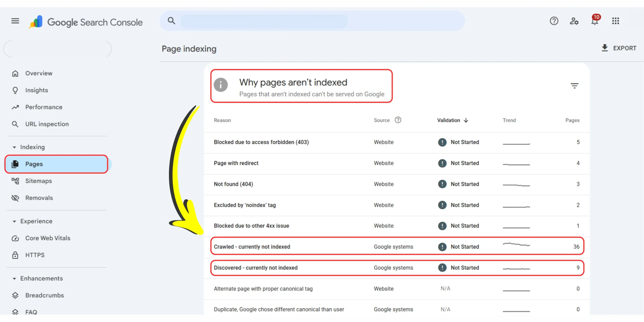Open Excluded by 'noindex' tag row
Screen dimensions: 644x322
[397, 205]
